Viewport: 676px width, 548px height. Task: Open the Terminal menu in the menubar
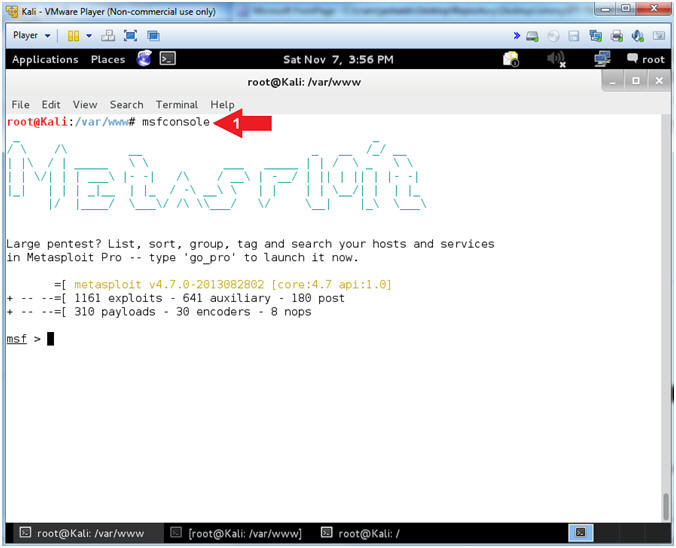[x=177, y=105]
